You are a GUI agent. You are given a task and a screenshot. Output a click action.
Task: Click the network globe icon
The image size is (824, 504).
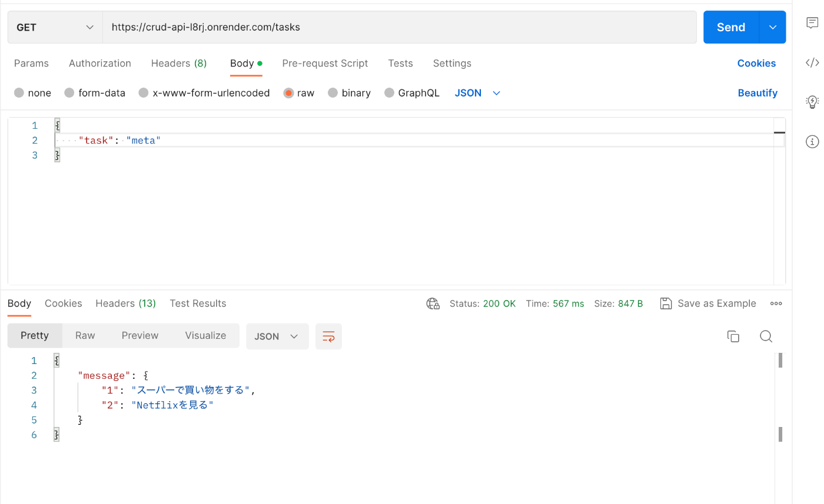pyautogui.click(x=433, y=303)
